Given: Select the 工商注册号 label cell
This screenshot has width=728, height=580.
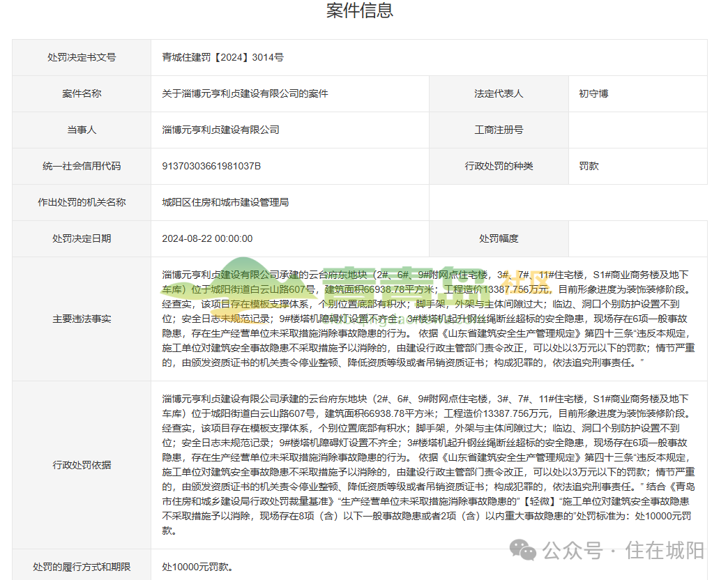Looking at the screenshot, I should pos(499,130).
